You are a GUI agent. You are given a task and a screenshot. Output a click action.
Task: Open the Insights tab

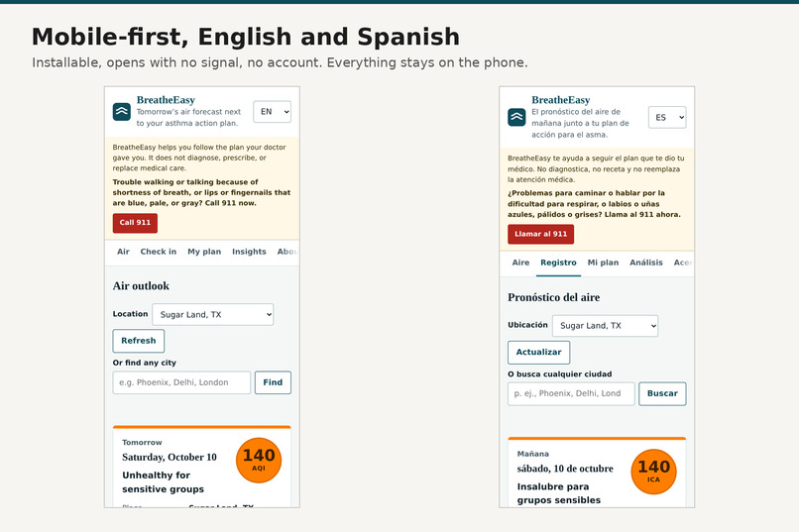click(249, 252)
